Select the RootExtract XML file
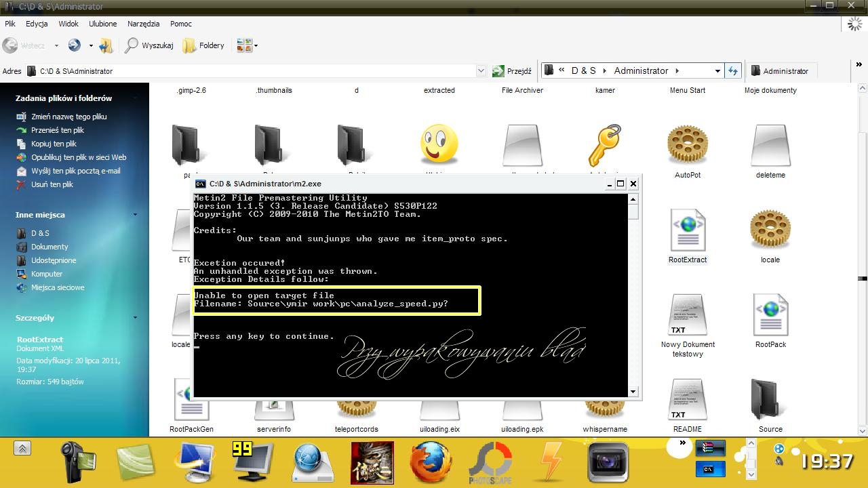 point(688,230)
